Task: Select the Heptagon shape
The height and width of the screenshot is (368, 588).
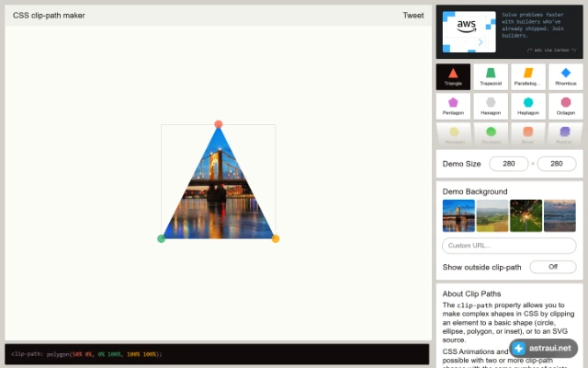Action: 528,107
